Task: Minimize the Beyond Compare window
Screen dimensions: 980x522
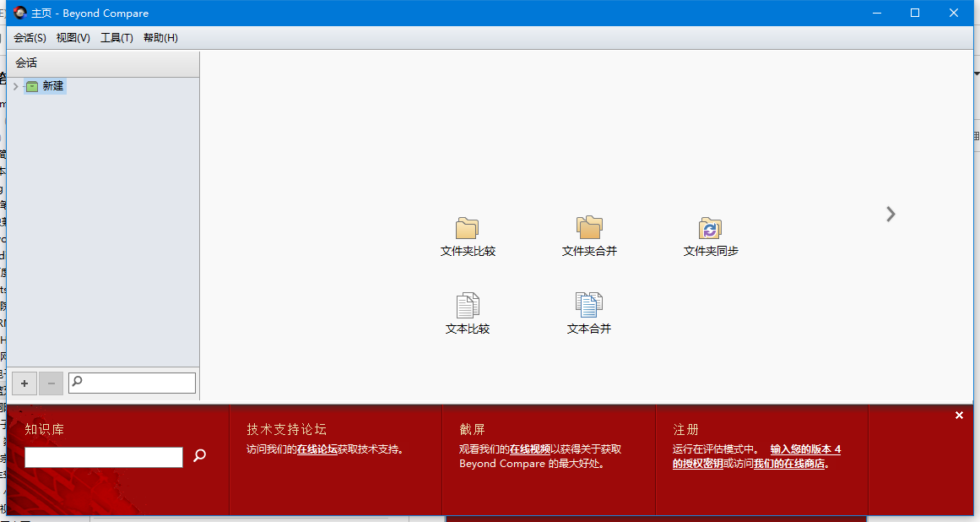Action: tap(877, 13)
